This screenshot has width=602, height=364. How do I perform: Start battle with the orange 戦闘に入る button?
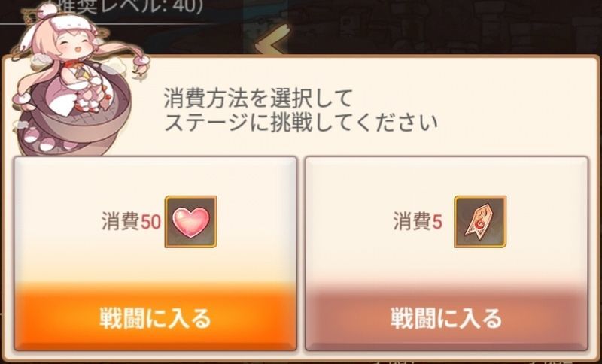pyautogui.click(x=156, y=317)
